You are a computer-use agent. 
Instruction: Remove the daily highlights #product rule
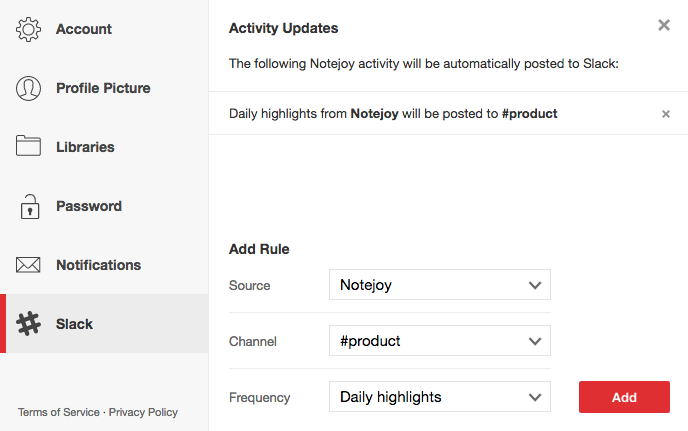[x=666, y=114]
